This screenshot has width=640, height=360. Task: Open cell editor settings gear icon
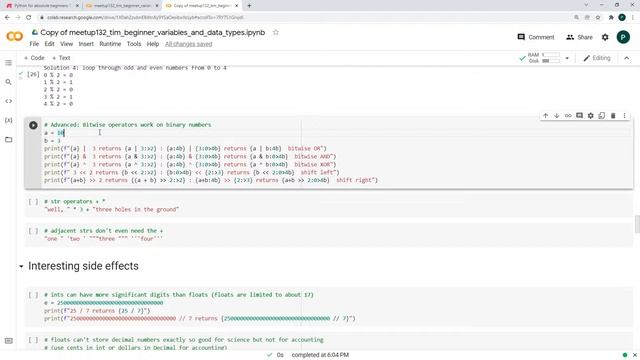point(591,116)
